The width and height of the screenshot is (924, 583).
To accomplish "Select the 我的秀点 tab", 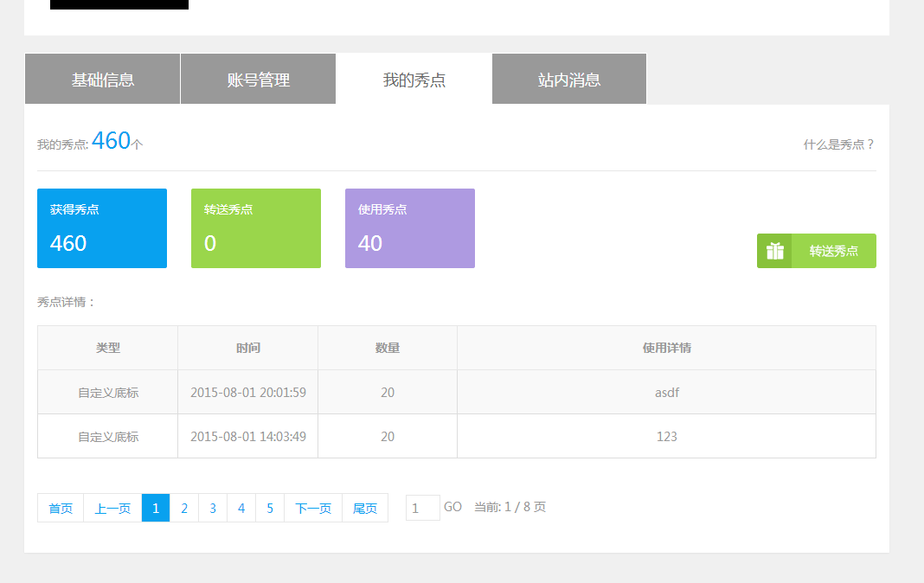I will pyautogui.click(x=414, y=79).
